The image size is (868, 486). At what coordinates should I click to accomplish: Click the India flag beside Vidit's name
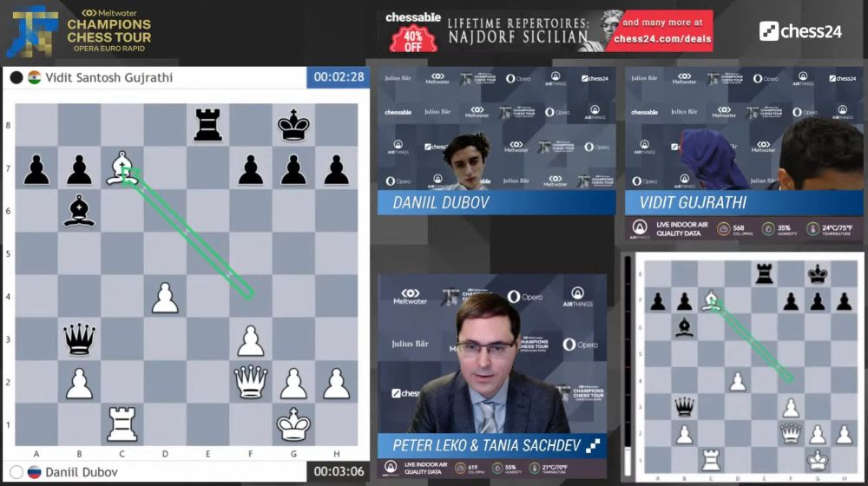pyautogui.click(x=35, y=77)
